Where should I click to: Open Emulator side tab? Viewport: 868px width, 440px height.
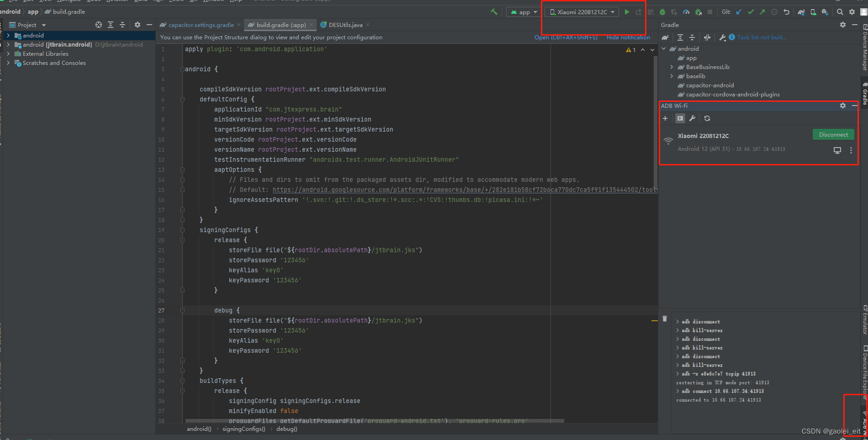coord(864,320)
